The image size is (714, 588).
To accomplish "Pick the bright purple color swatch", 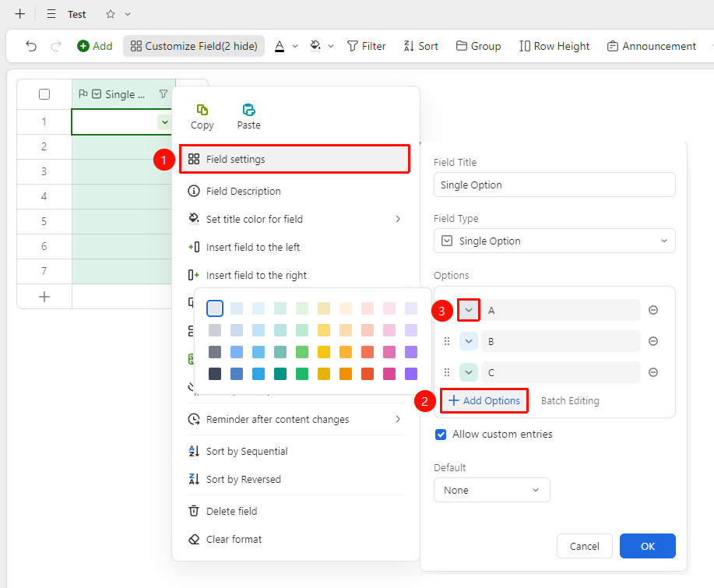I will 411,374.
